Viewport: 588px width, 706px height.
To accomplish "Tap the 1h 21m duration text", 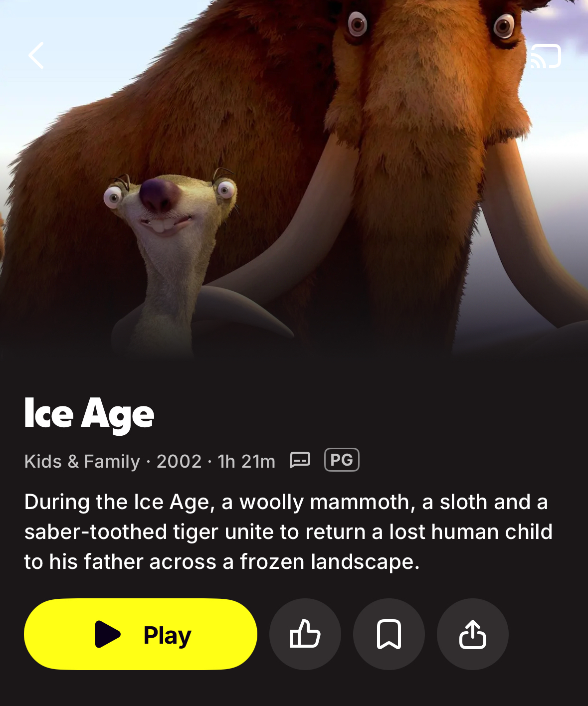I will point(246,461).
